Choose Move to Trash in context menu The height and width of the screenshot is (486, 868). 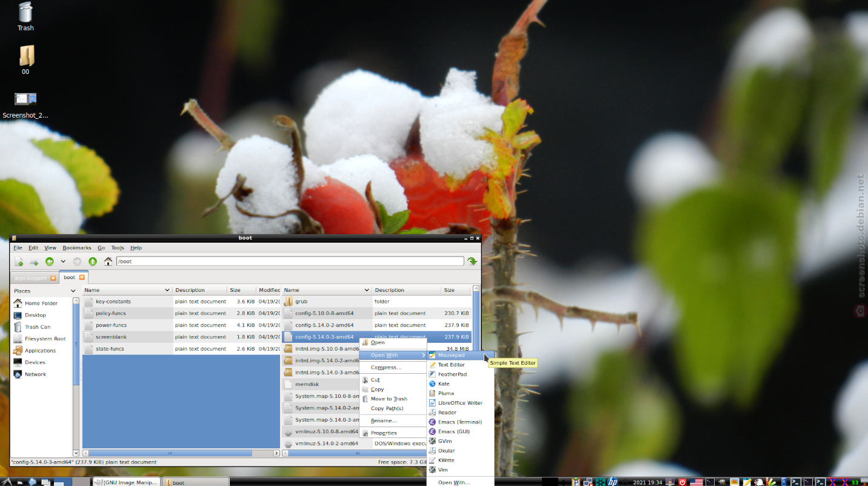[x=393, y=399]
